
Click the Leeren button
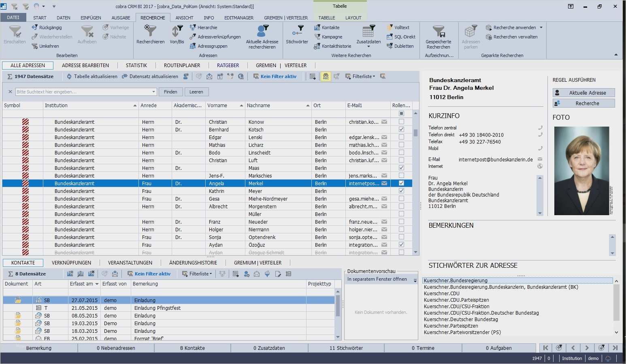pyautogui.click(x=196, y=92)
